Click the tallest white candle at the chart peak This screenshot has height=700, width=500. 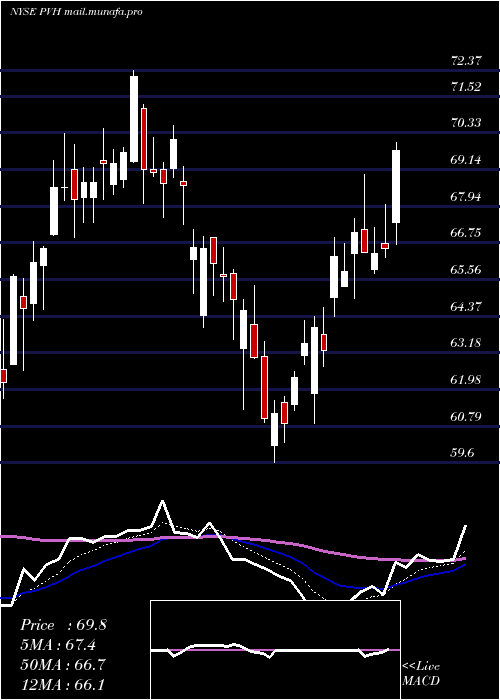(134, 119)
